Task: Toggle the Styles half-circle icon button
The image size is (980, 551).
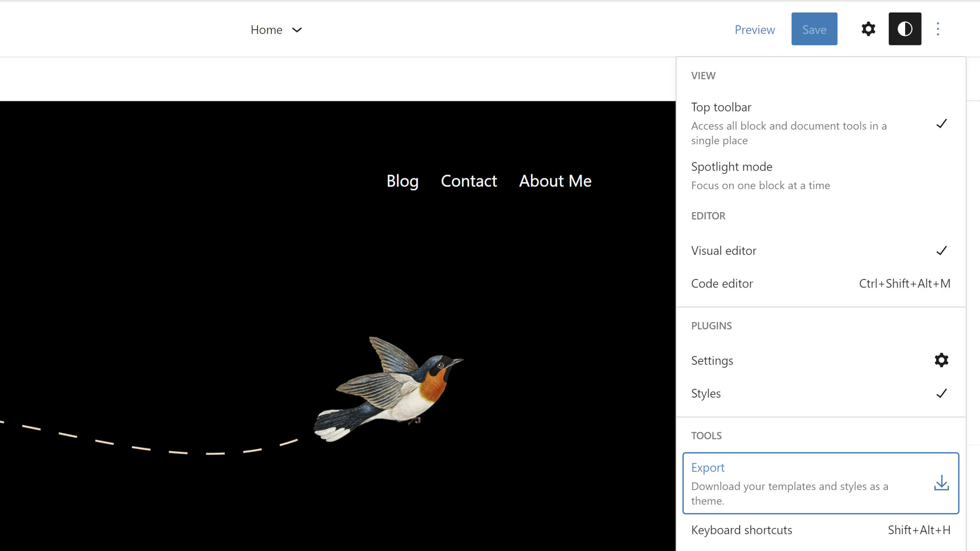Action: click(905, 29)
